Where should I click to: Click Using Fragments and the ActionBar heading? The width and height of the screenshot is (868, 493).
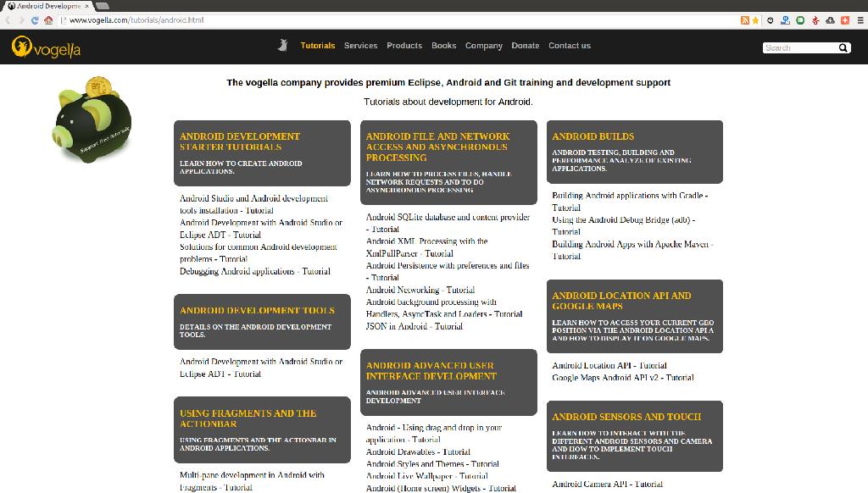[248, 418]
